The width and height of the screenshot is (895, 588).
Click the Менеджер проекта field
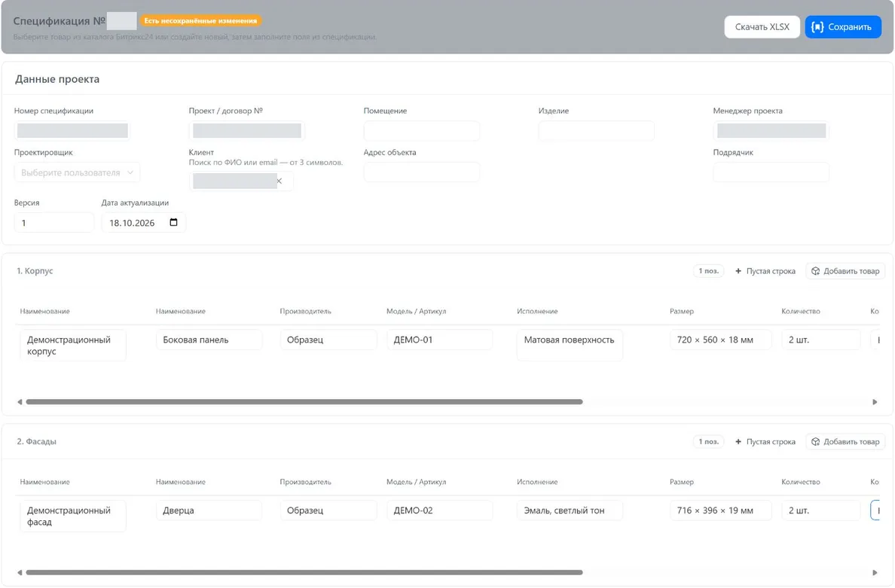(771, 130)
